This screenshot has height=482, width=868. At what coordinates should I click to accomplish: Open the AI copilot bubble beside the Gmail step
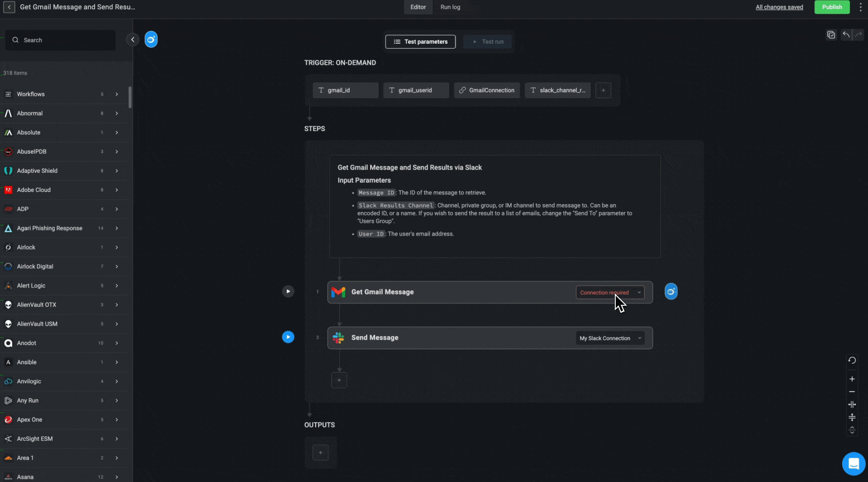(671, 291)
